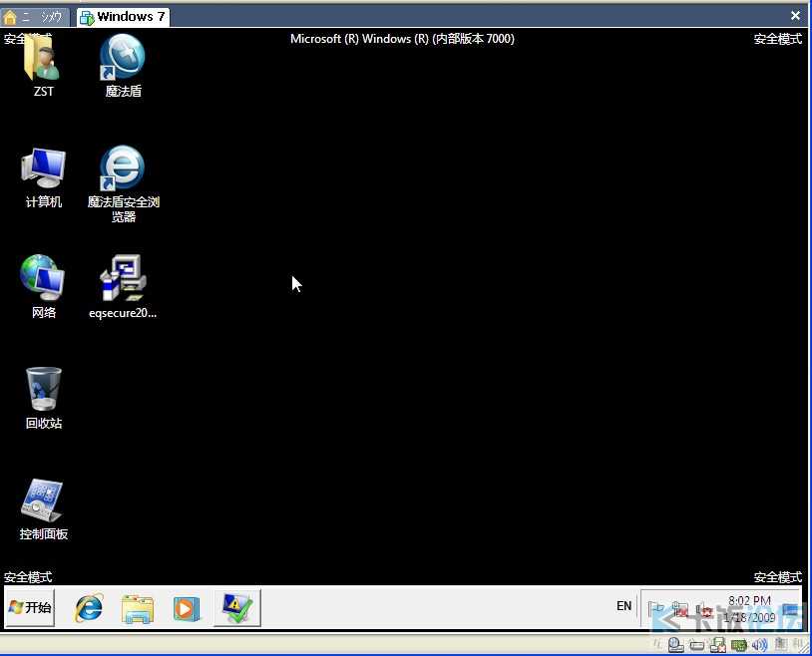
Task: Launch Internet Explorer from the taskbar
Action: (x=89, y=607)
